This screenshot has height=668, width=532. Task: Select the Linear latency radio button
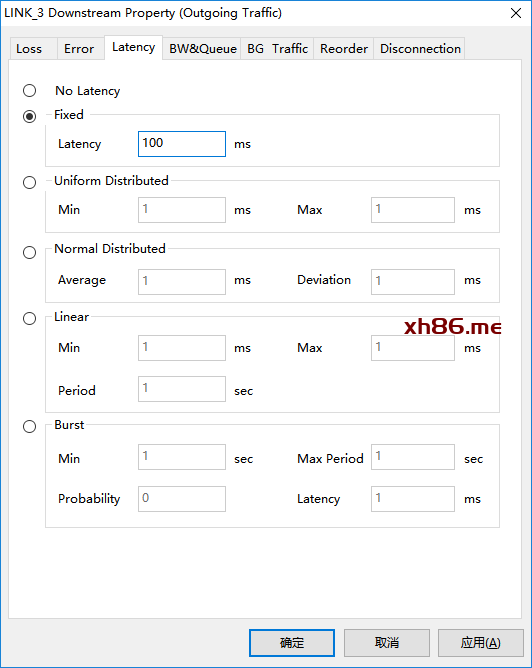point(29,318)
